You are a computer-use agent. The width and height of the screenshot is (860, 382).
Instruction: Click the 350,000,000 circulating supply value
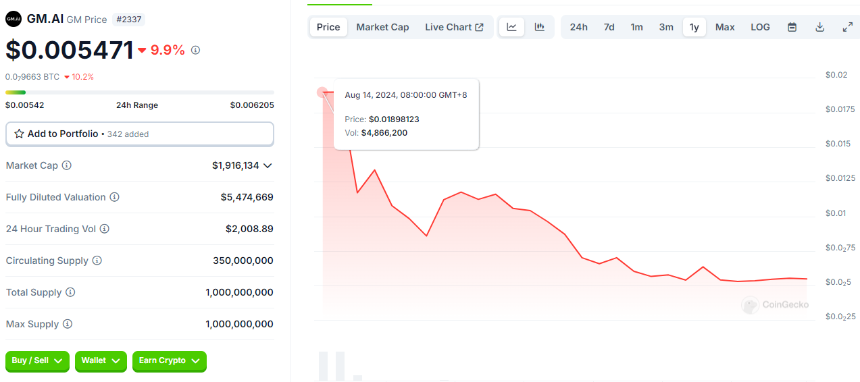pyautogui.click(x=243, y=261)
